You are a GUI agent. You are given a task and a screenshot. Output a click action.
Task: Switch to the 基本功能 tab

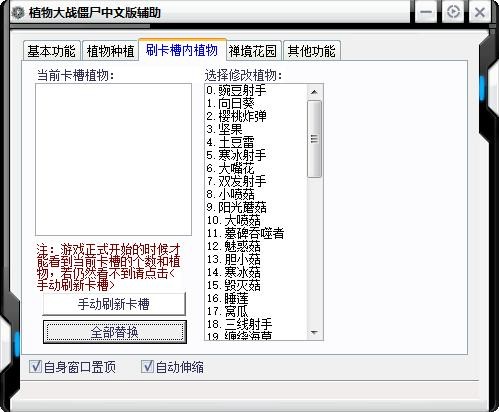[x=52, y=51]
